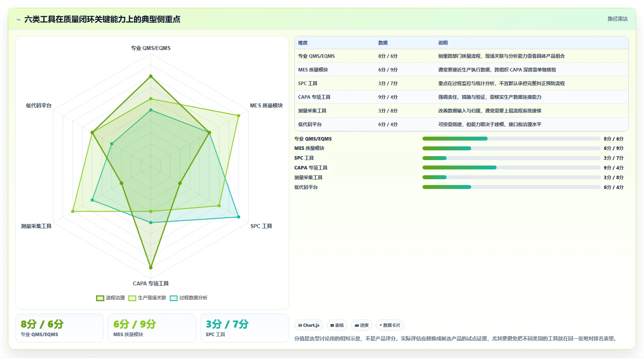
Task: Toggle the 生产现场关联 legend item
Action: 147,298
